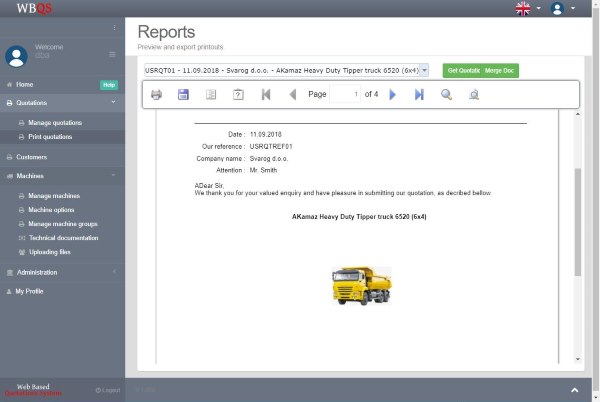Image resolution: width=600 pixels, height=402 pixels.
Task: Open the language flag dropdown
Action: pyautogui.click(x=528, y=9)
